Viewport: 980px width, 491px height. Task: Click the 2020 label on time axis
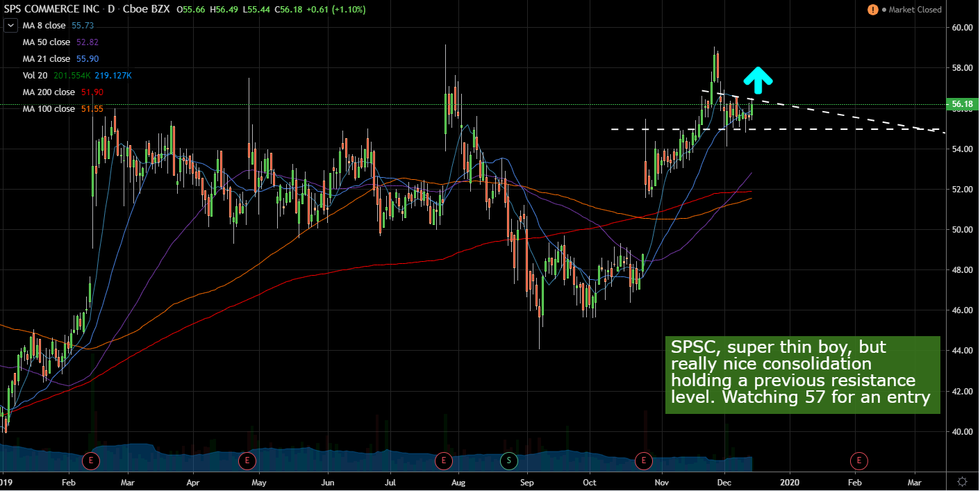(x=790, y=481)
